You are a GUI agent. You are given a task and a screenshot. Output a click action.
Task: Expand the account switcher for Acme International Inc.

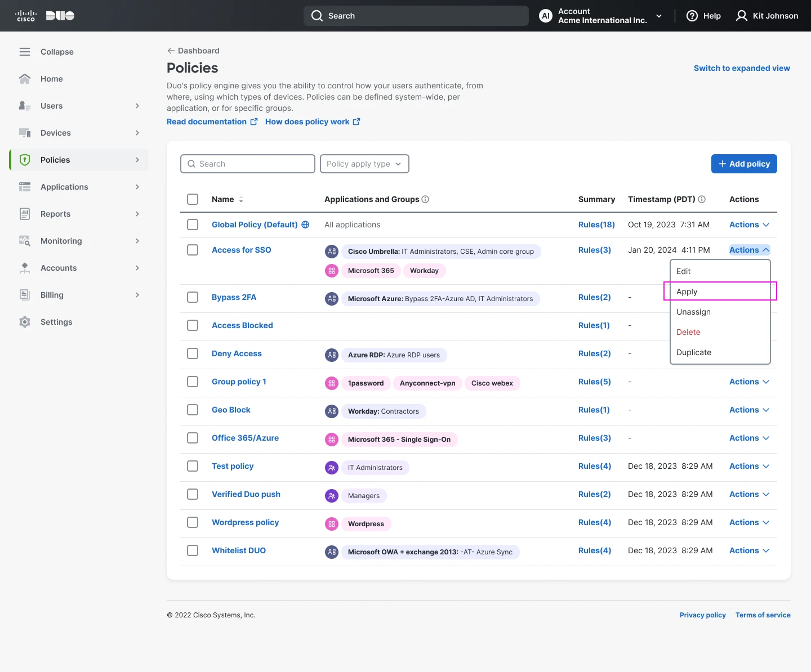coord(659,16)
